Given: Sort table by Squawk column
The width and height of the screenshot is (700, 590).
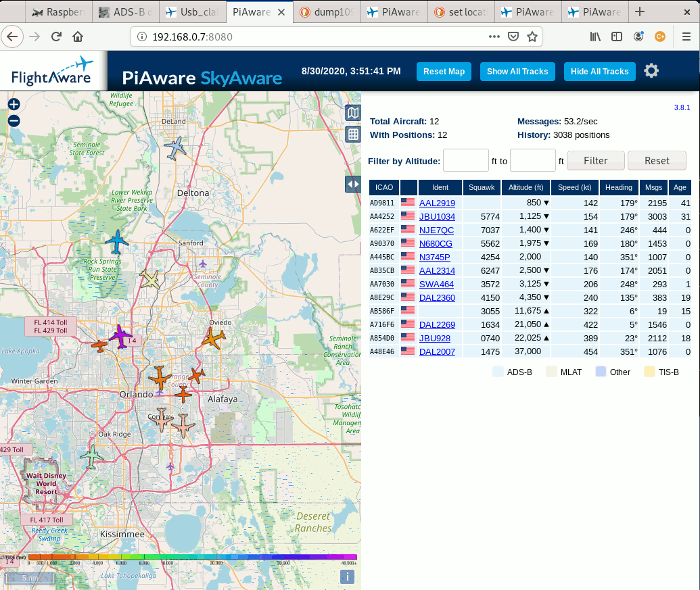Looking at the screenshot, I should point(482,187).
